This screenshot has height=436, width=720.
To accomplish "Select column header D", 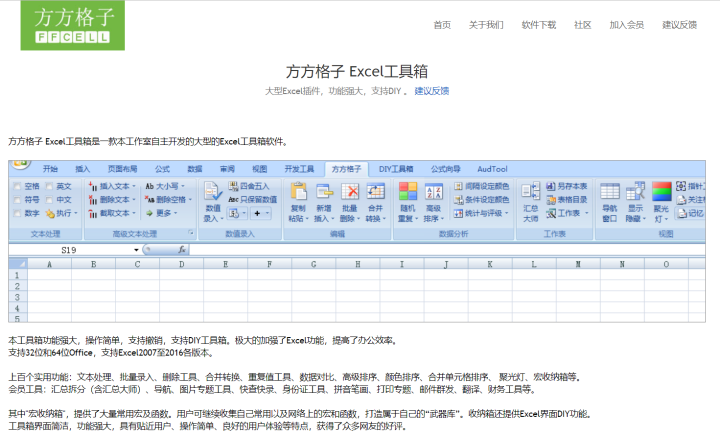I will tap(181, 264).
